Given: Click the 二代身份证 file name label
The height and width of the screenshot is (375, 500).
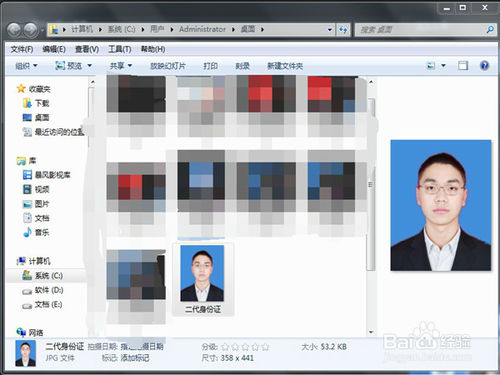Looking at the screenshot, I should [203, 310].
